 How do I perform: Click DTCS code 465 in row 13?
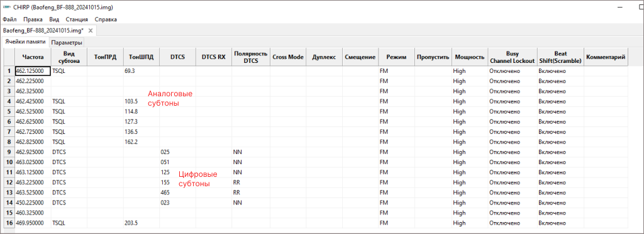click(x=178, y=192)
